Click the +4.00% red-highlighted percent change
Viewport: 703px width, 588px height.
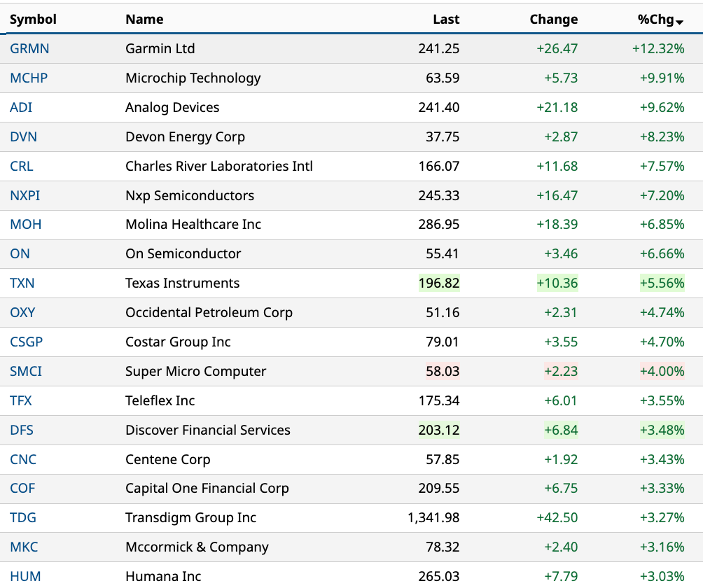[662, 371]
